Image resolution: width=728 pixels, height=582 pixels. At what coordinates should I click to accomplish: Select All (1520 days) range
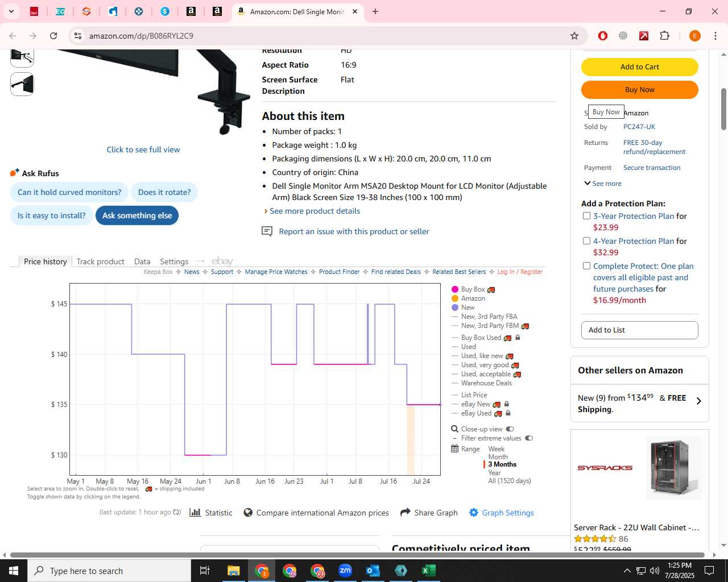(510, 481)
